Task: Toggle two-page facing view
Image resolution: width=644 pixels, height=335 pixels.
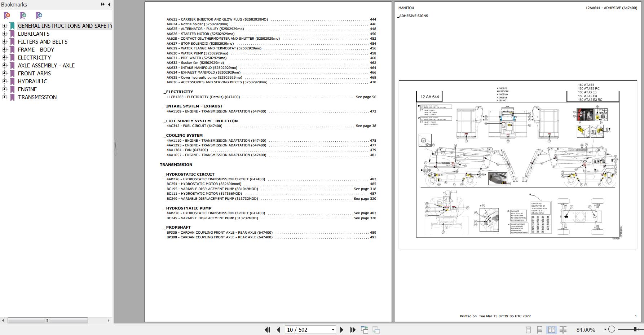Action: (x=551, y=330)
